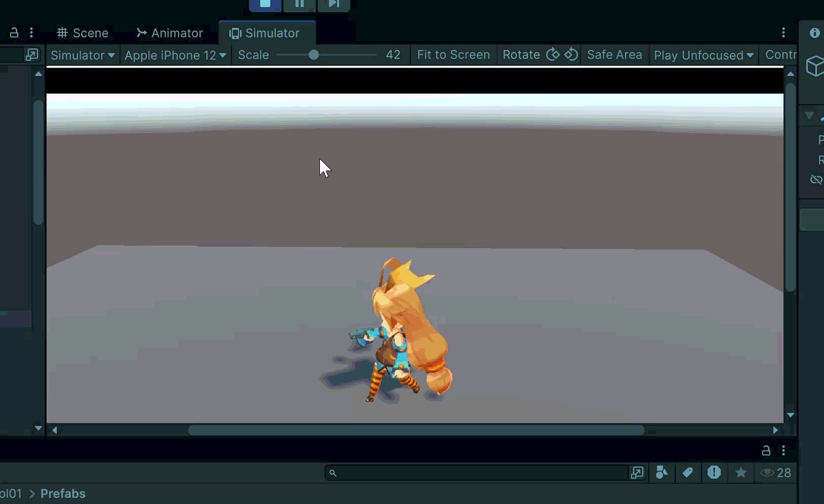The height and width of the screenshot is (504, 824).
Task: Switch to the Scene tab
Action: tap(83, 33)
